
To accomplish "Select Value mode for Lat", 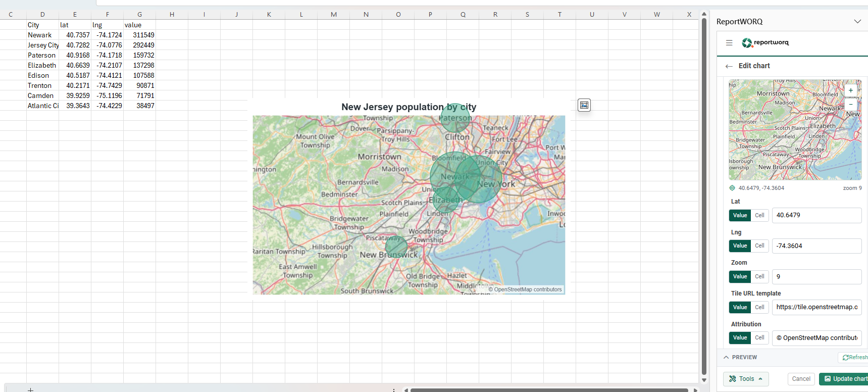I will pos(740,215).
